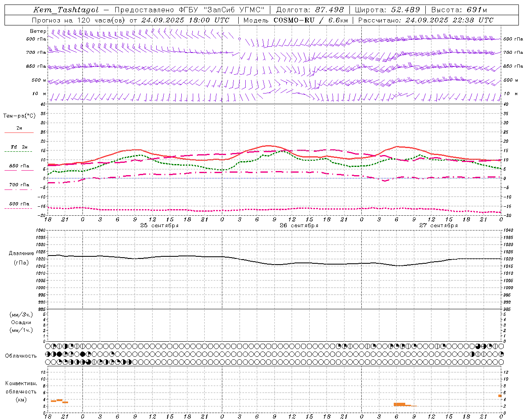Click the 500 м wind level label on left
The width and height of the screenshot is (525, 420).
coord(39,80)
